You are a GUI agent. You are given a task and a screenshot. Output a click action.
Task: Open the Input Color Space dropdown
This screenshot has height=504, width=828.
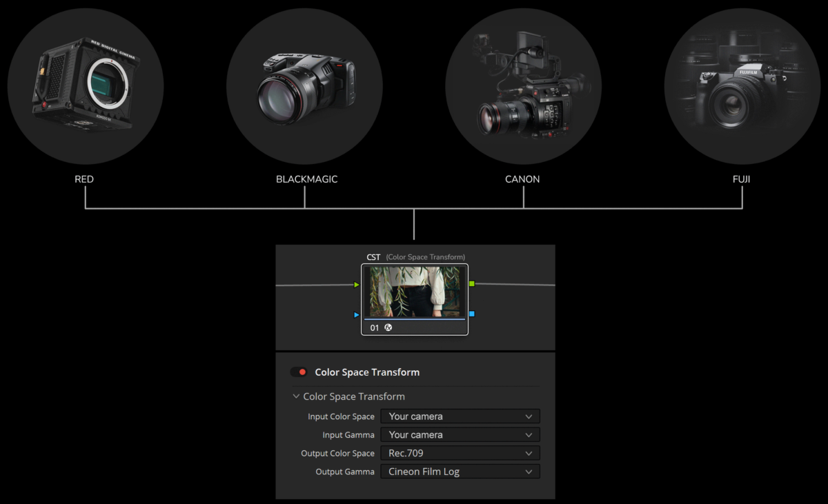point(460,416)
